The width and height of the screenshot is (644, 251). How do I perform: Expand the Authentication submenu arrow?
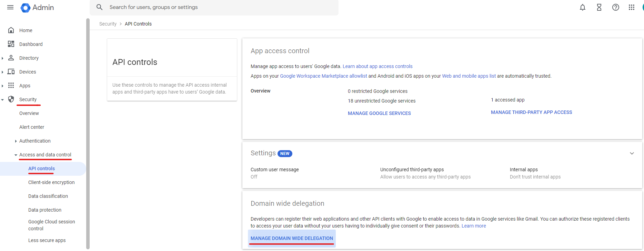click(x=16, y=141)
